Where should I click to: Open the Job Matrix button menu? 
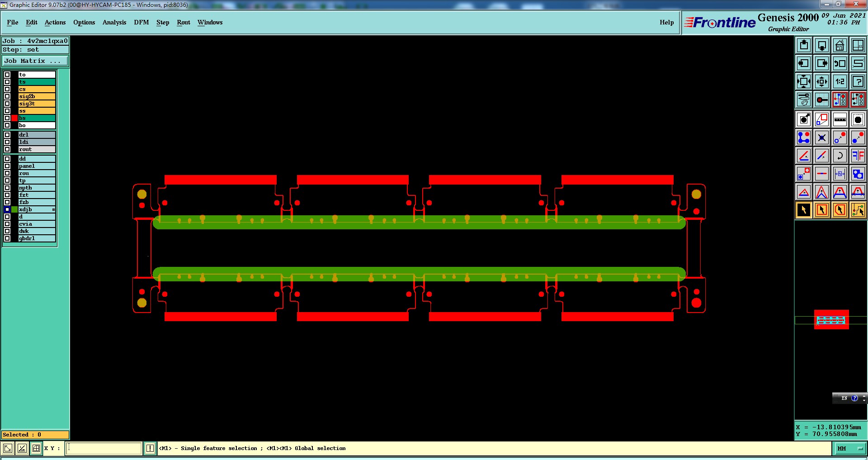click(x=35, y=61)
